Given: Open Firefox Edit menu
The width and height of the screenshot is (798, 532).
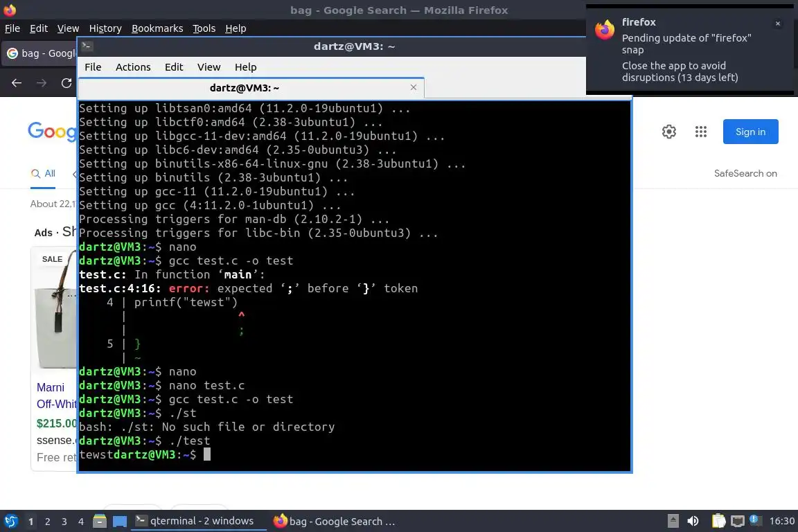Looking at the screenshot, I should (x=39, y=28).
